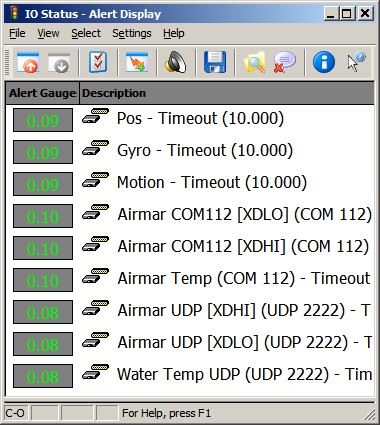The image size is (380, 425).
Task: Open the View menu
Action: coord(48,33)
